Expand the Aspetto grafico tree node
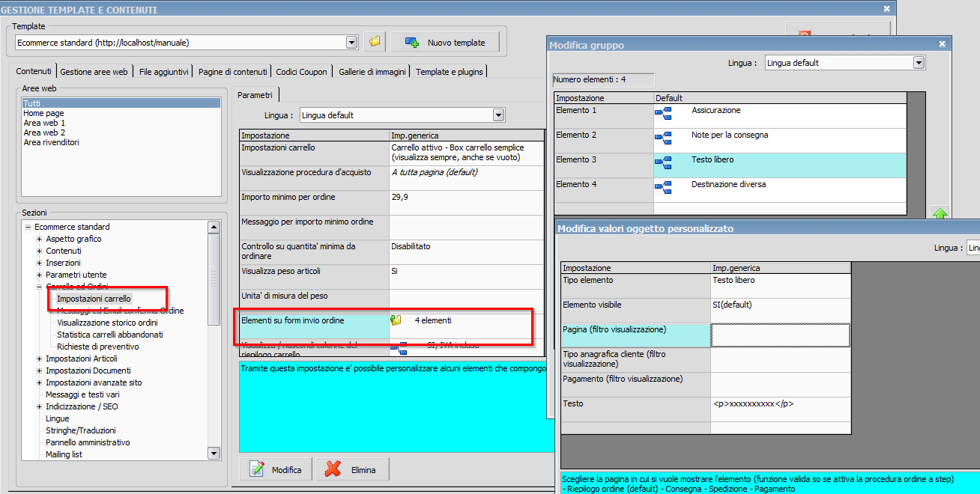 click(x=40, y=239)
